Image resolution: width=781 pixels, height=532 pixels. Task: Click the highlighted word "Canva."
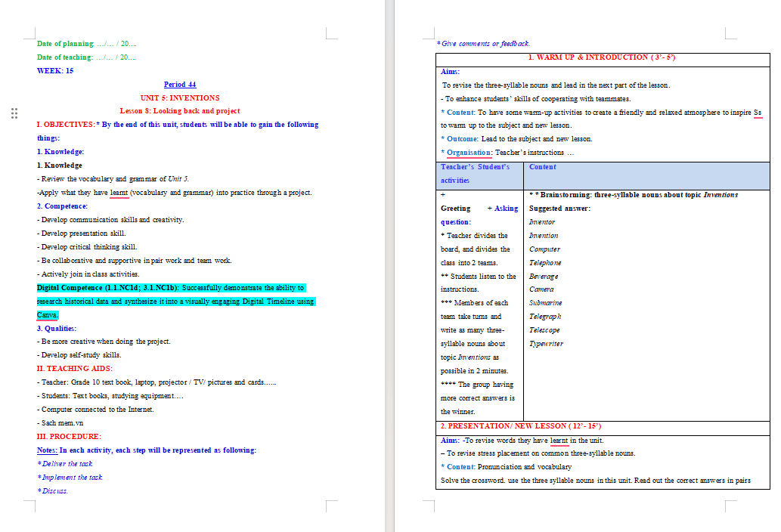click(48, 315)
